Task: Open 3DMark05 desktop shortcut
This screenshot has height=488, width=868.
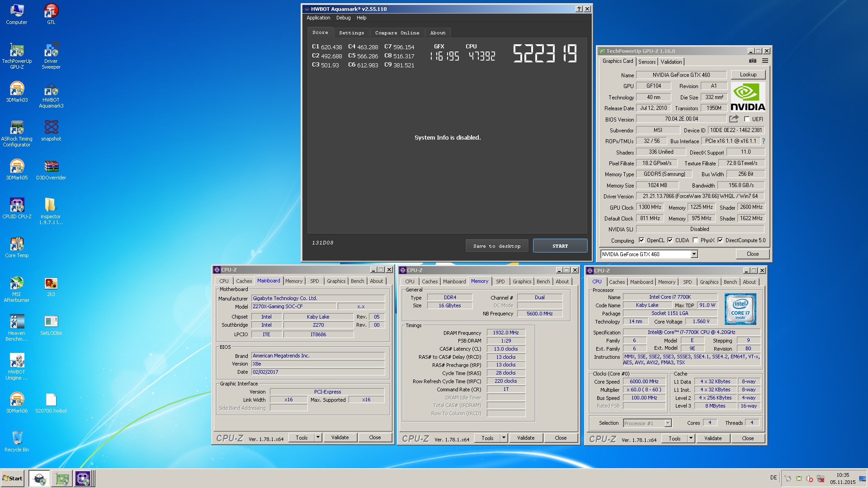Action: click(17, 170)
